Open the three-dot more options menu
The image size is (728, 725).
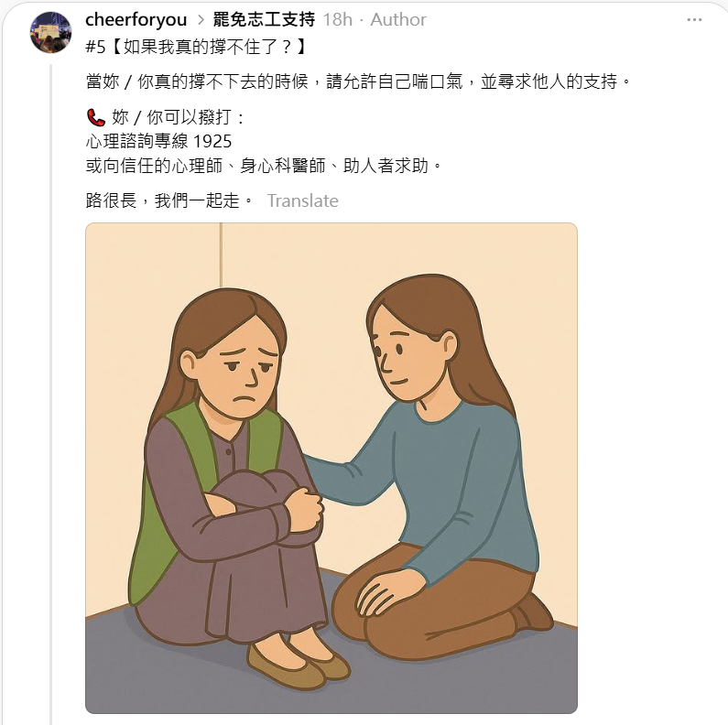694,20
